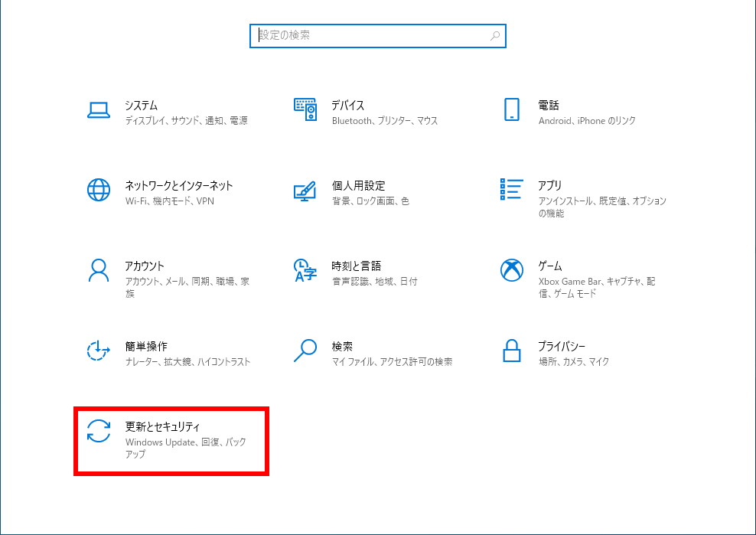756x535 pixels.
Task: Click the アカウント person icon
Action: click(x=99, y=270)
